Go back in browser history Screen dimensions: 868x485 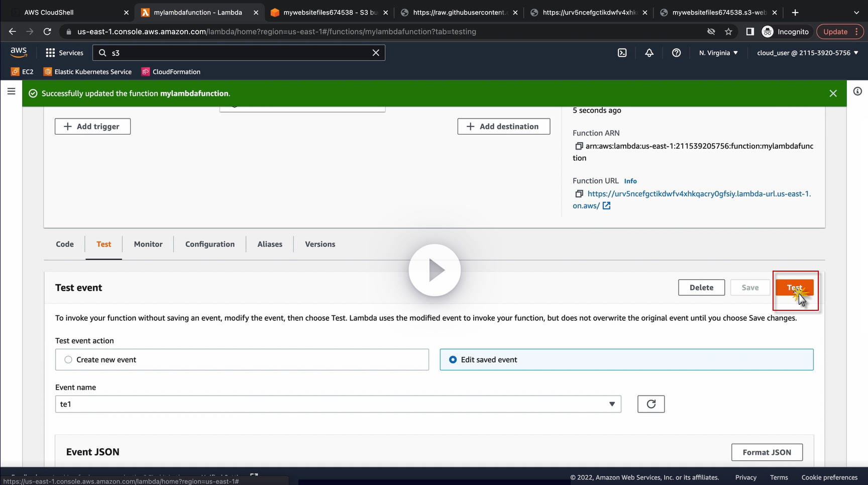click(x=13, y=32)
